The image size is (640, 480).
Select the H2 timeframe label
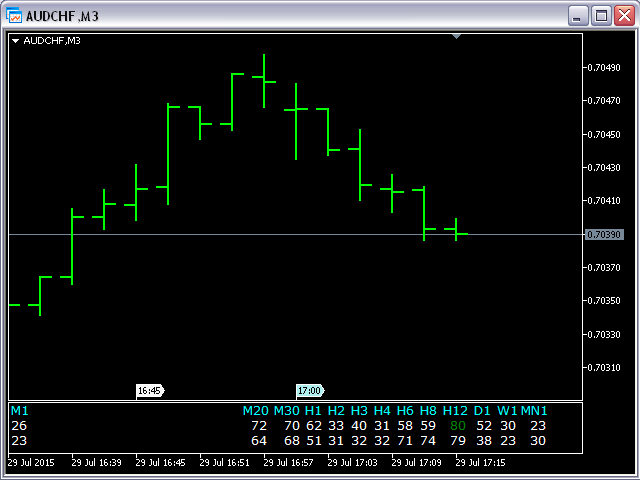336,411
